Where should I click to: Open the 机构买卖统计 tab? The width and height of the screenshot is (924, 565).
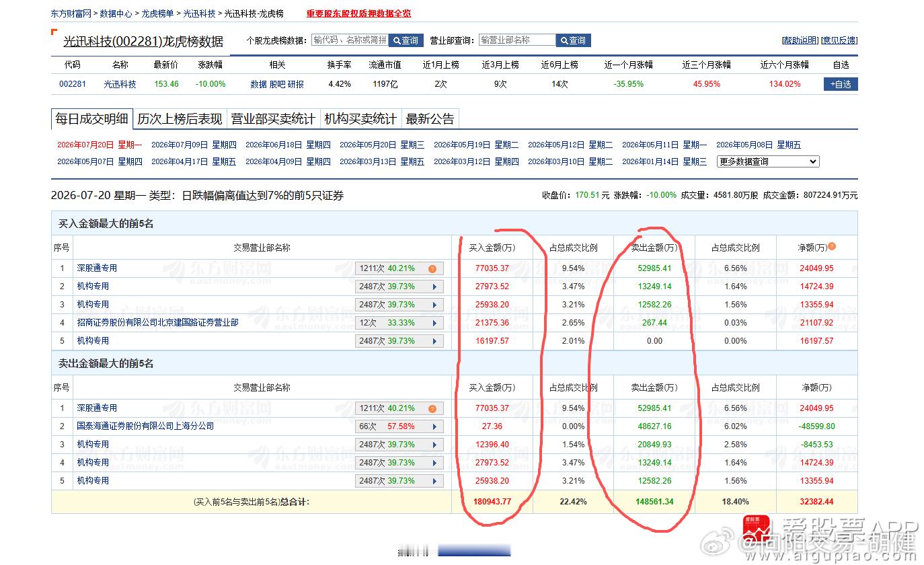pyautogui.click(x=360, y=119)
